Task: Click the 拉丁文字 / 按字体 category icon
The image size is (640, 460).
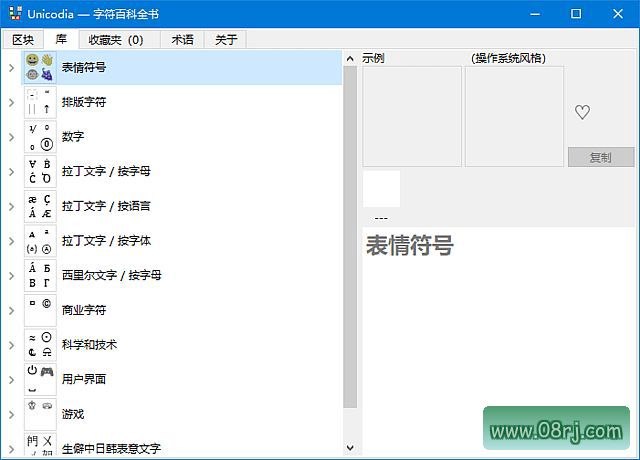Action: [40, 241]
